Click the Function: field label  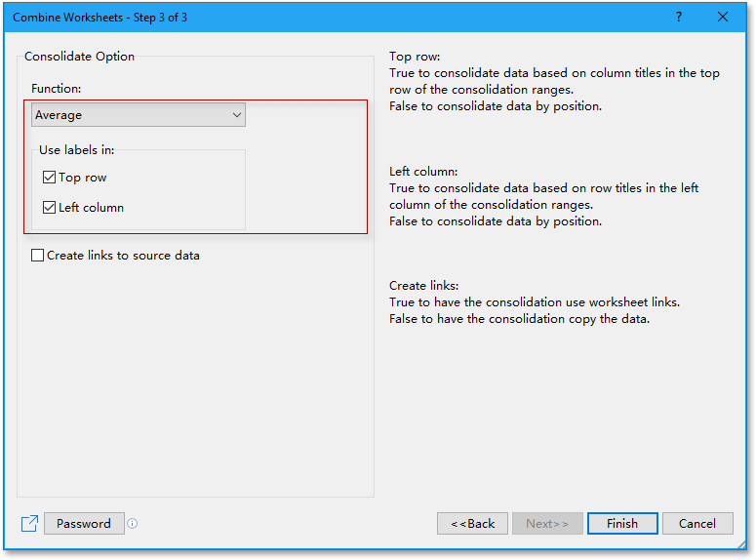[57, 89]
